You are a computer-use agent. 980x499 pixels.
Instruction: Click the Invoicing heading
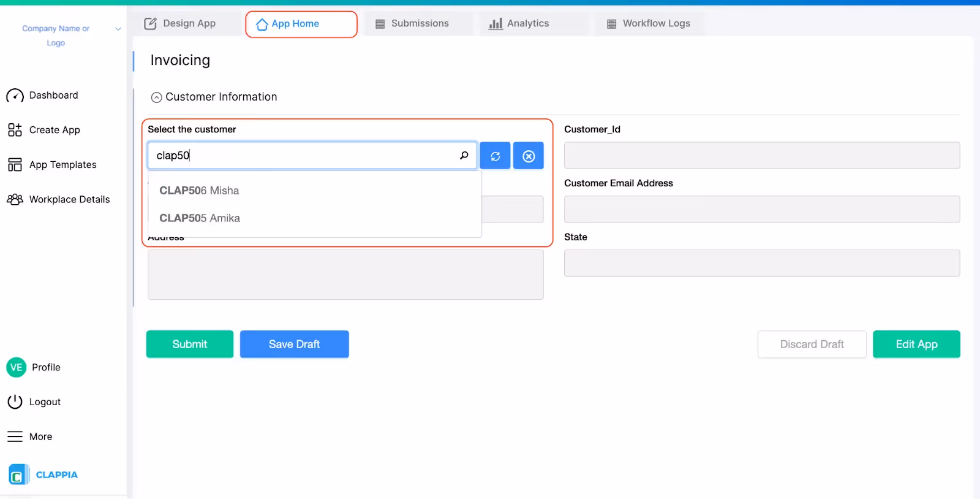[180, 60]
